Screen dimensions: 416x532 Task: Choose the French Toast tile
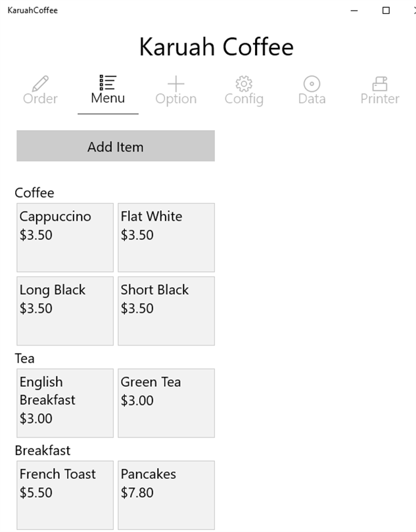pos(65,495)
